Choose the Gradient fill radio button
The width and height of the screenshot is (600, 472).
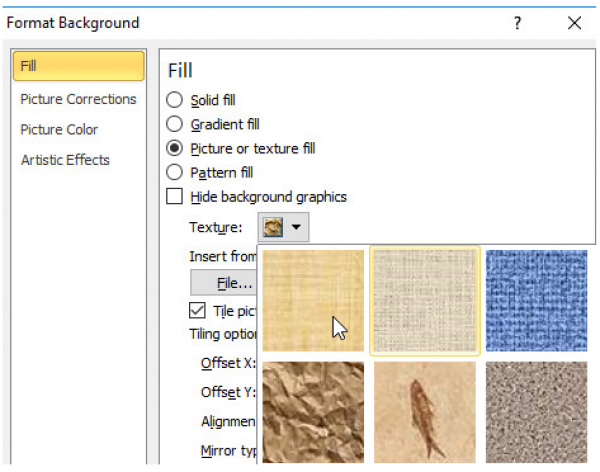pyautogui.click(x=175, y=124)
